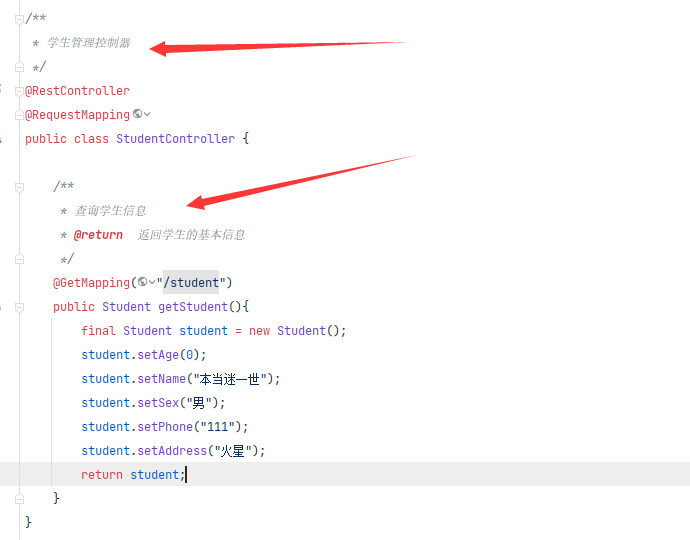The width and height of the screenshot is (690, 540).
Task: Open dropdown chevron next to @RequestMapping globe
Action: coord(147,114)
